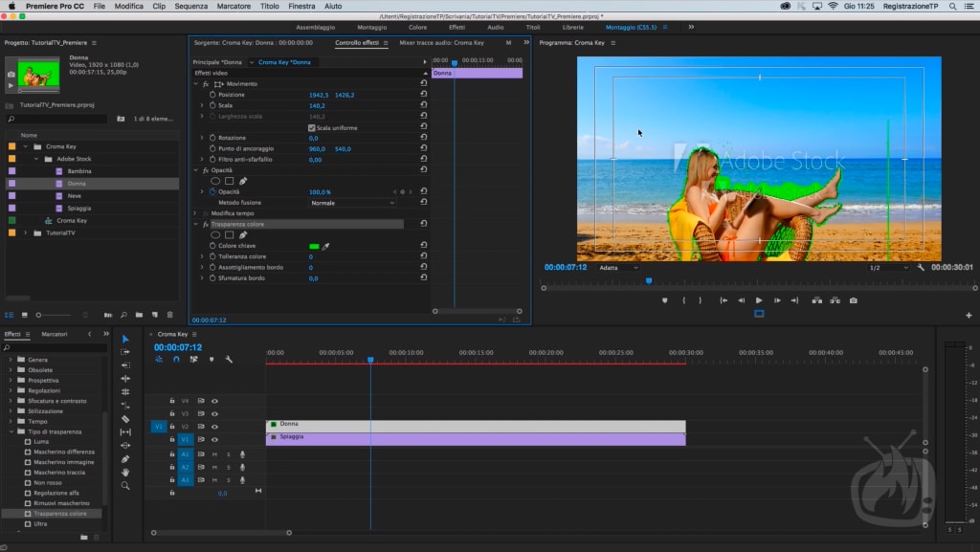Image resolution: width=980 pixels, height=552 pixels.
Task: Uncheck the Scala uniforme checkbox
Action: (311, 128)
